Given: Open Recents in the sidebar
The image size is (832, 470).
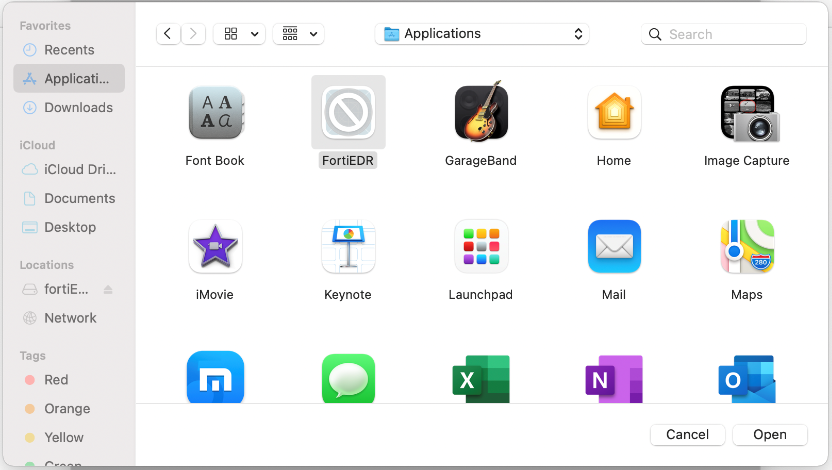Looking at the screenshot, I should (69, 50).
